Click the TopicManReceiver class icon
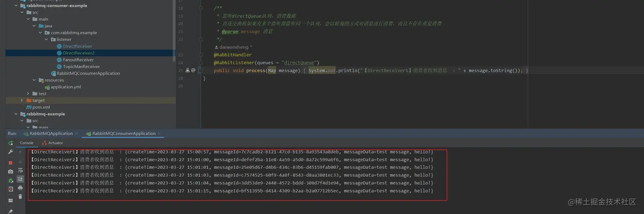Viewport: 644px width, 214px height. [x=59, y=67]
